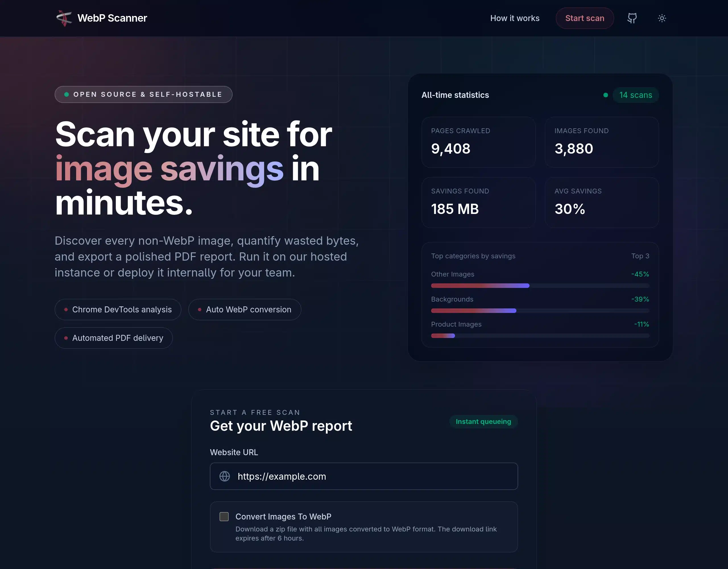This screenshot has height=569, width=728.
Task: Click the globe icon in URL field
Action: 225,476
